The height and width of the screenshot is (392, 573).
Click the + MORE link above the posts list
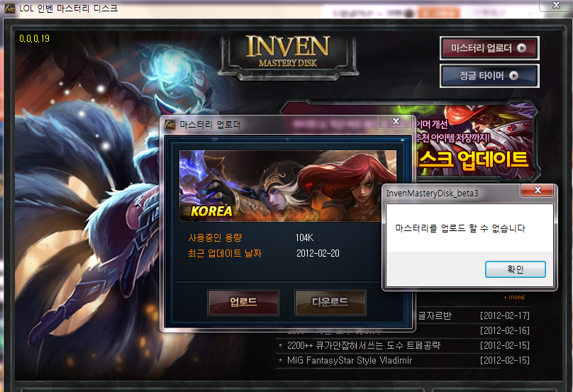click(514, 297)
